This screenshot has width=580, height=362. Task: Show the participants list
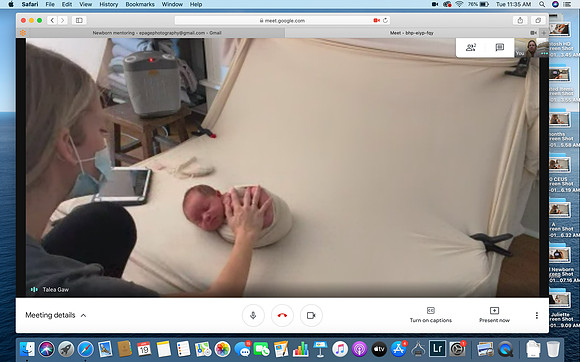point(471,47)
